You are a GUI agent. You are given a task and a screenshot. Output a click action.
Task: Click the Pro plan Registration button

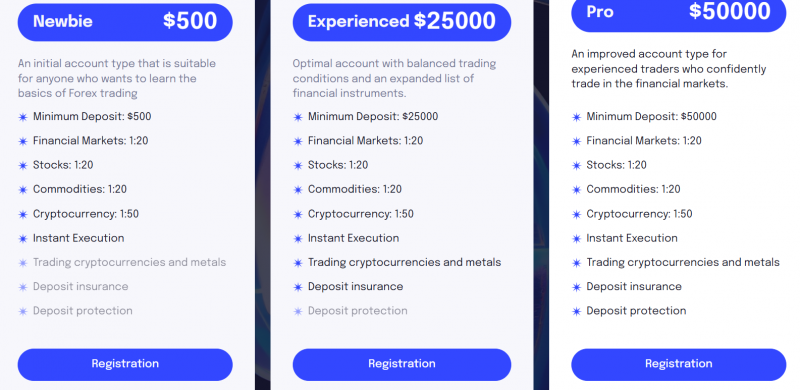[679, 364]
